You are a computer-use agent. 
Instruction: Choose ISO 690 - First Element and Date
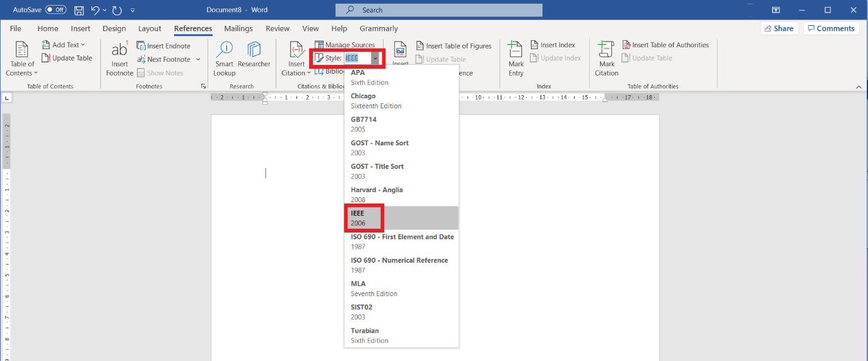coord(401,241)
